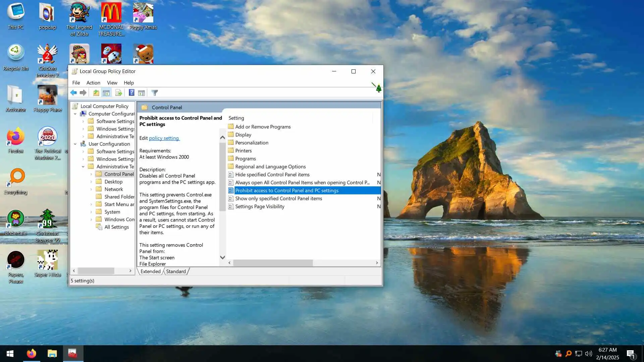The image size is (644, 362).
Task: Click the Filter funnel toolbar icon
Action: (x=155, y=93)
